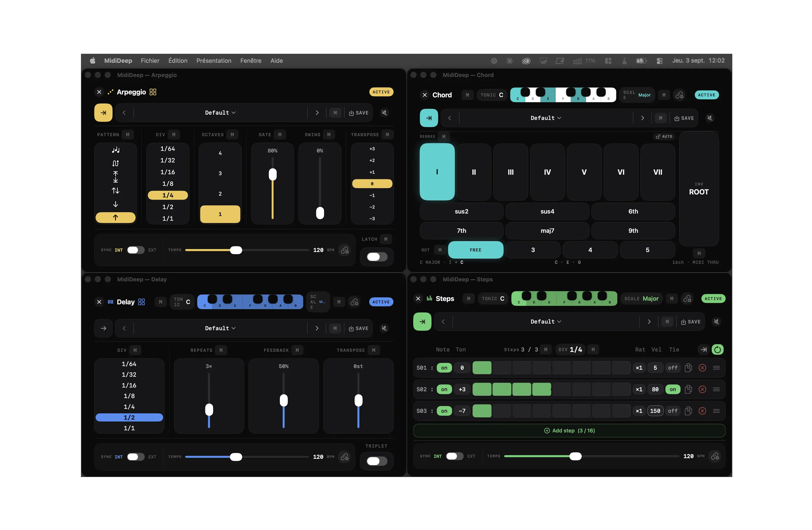812x530 pixels.
Task: Select 1/8 in Arpeggio DIV list
Action: point(167,184)
